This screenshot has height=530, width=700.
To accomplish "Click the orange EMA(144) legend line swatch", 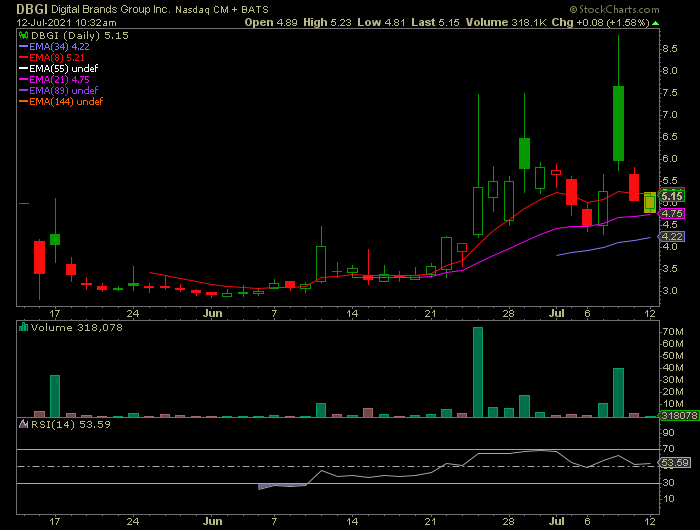I will click(24, 101).
